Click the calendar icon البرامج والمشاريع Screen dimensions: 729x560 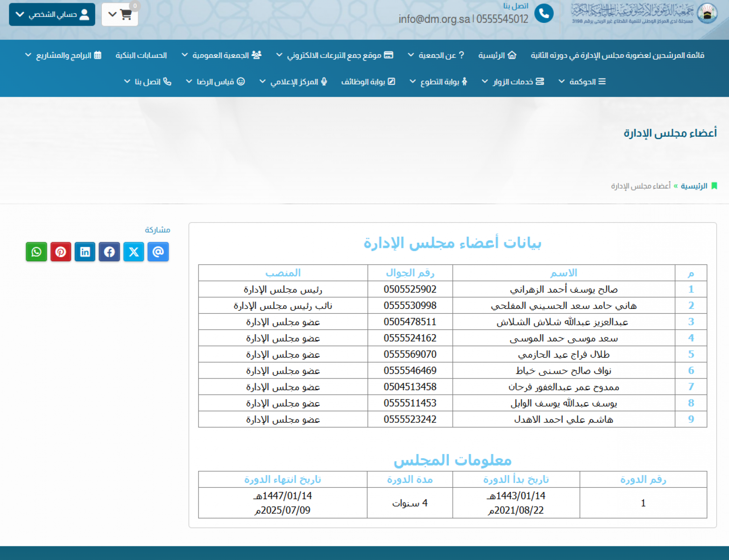pyautogui.click(x=98, y=55)
